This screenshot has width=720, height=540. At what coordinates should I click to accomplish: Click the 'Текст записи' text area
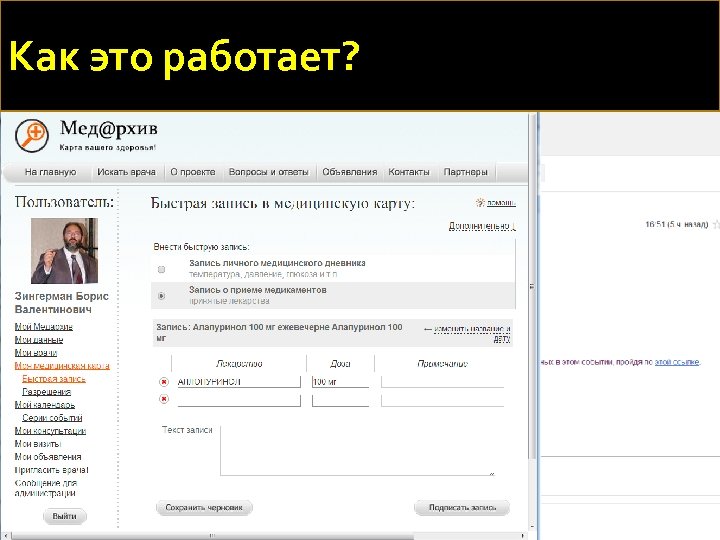click(x=357, y=450)
